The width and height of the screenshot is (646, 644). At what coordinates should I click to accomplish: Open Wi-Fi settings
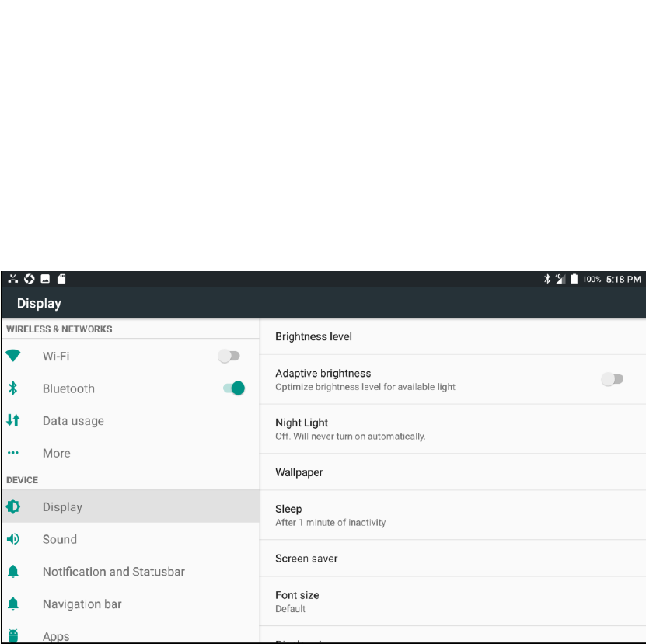[x=130, y=356]
